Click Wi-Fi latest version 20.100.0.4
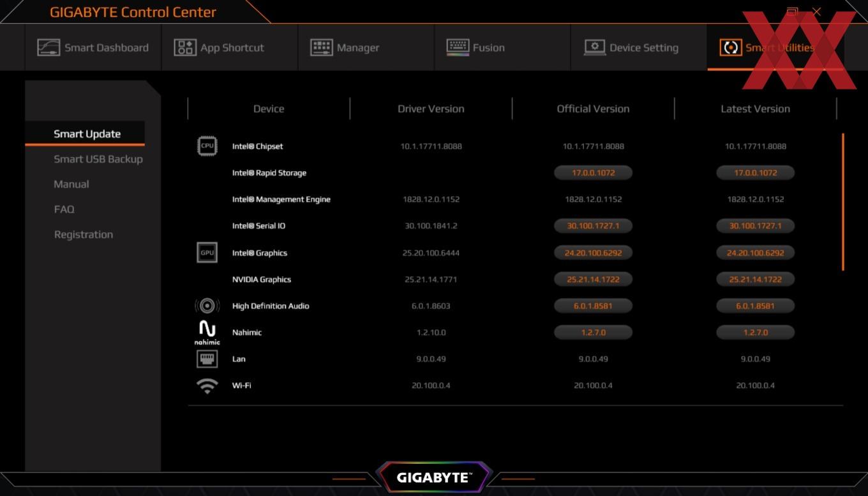The image size is (868, 496). pyautogui.click(x=755, y=386)
